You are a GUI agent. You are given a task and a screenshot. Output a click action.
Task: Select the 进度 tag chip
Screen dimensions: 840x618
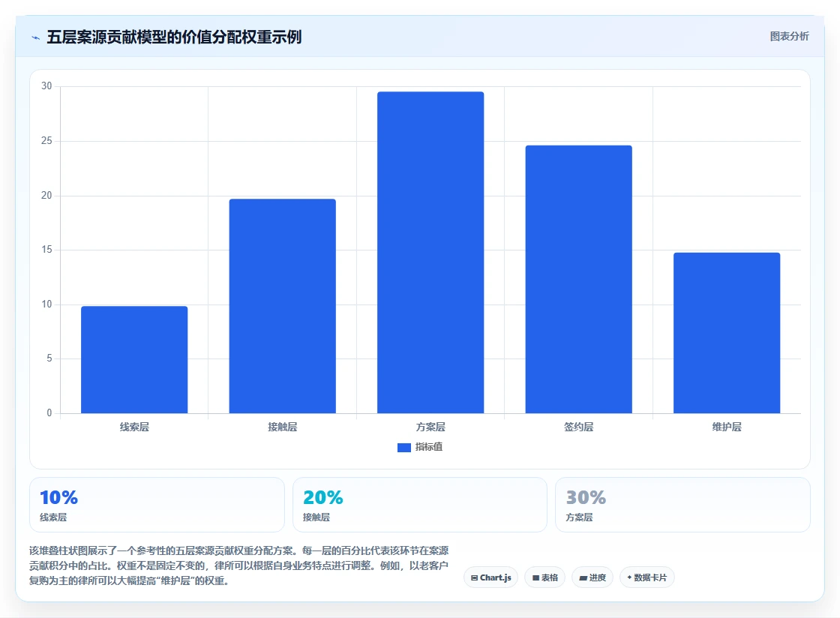(592, 577)
